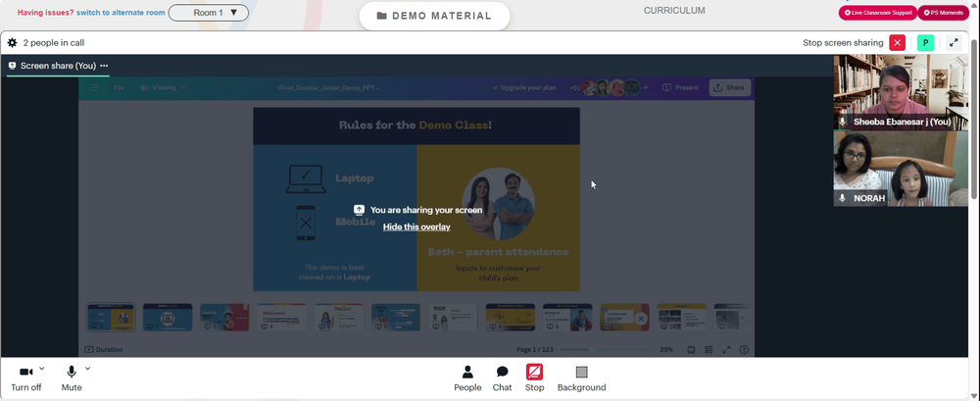The width and height of the screenshot is (980, 401).
Task: Select Sheeba Ebanesar video tile
Action: point(901,92)
